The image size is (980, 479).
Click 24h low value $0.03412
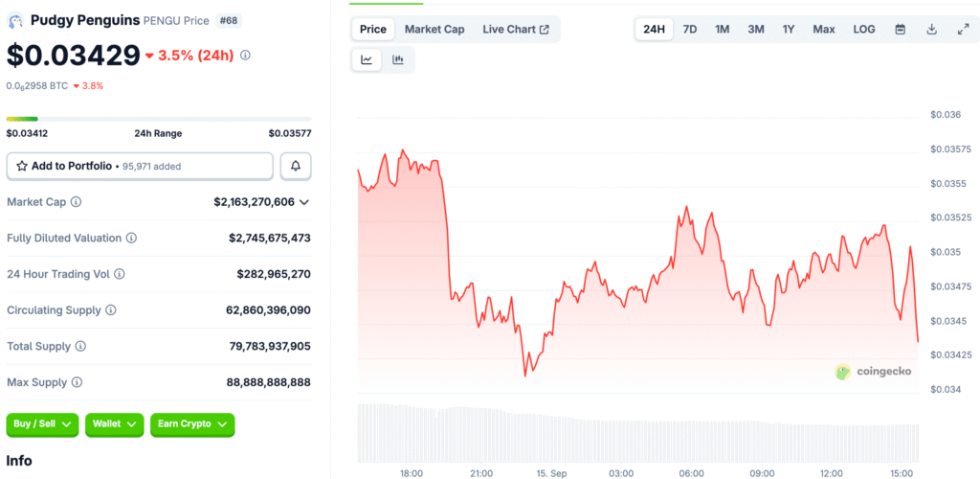pos(27,133)
